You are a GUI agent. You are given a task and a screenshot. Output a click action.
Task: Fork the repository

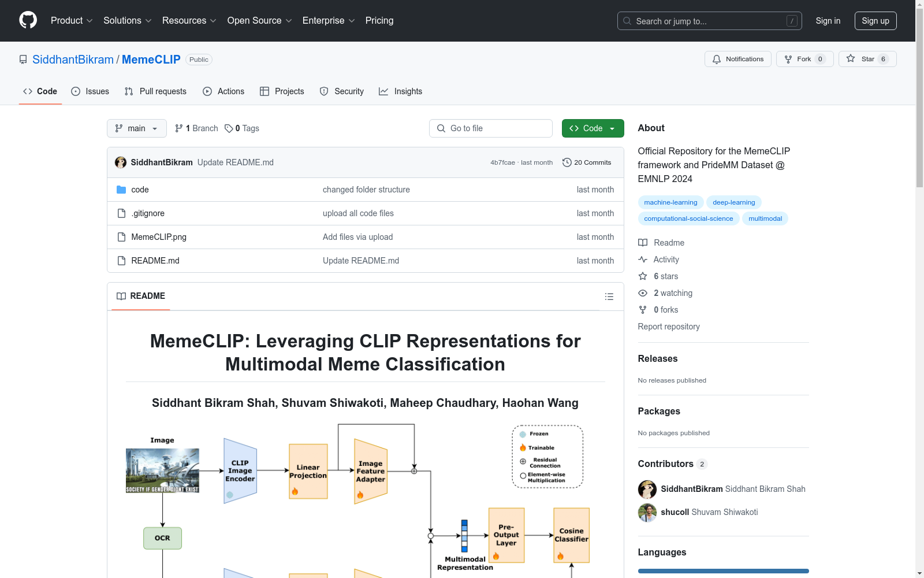[x=805, y=59]
